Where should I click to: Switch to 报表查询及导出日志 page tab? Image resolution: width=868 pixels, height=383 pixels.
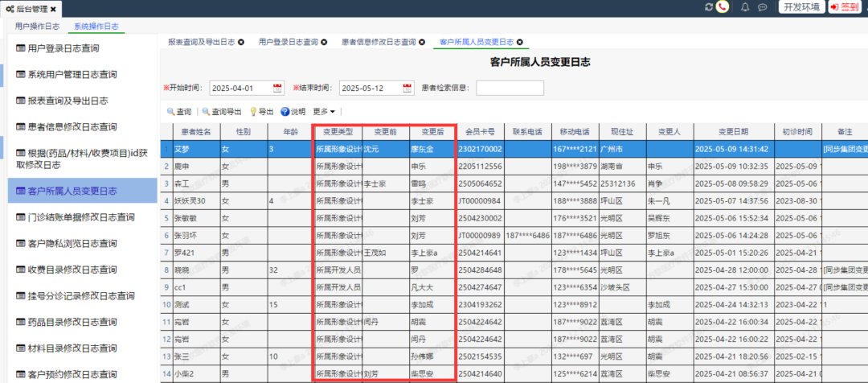pyautogui.click(x=202, y=42)
